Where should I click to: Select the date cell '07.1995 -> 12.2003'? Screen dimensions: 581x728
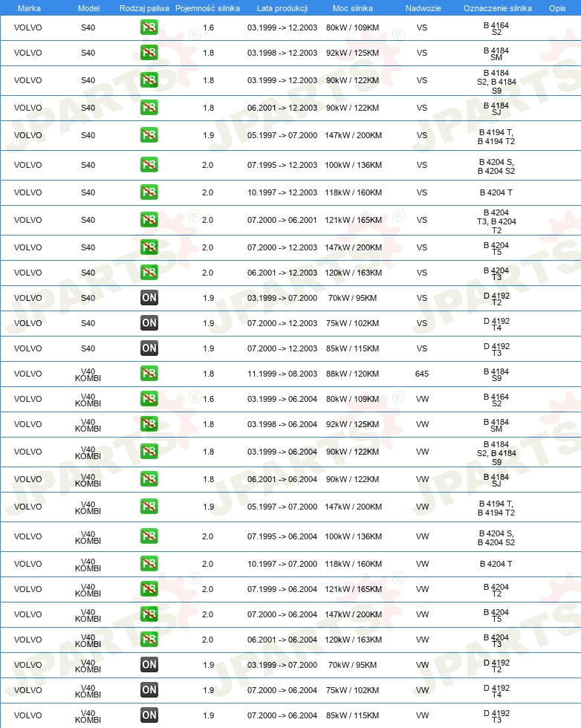click(282, 165)
